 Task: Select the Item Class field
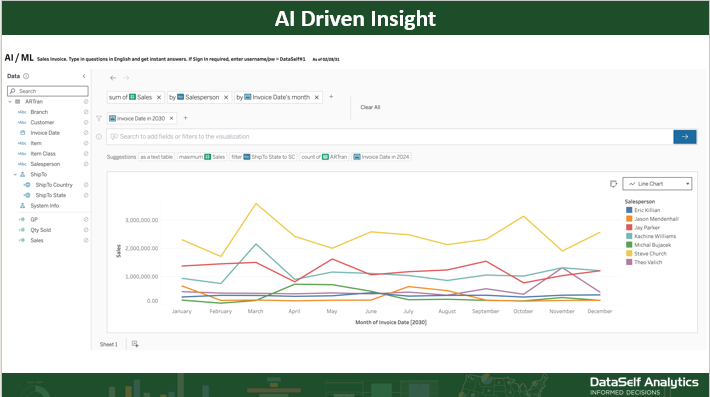(x=43, y=154)
